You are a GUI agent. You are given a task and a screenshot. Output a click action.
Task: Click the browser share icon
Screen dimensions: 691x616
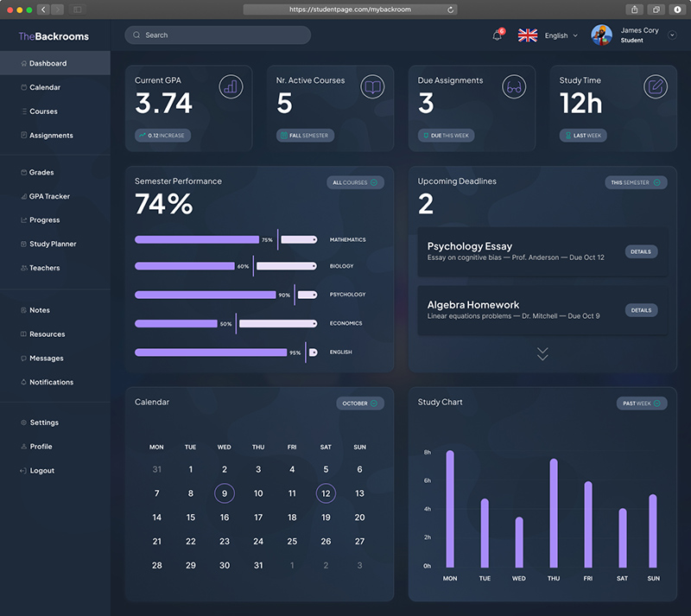[x=635, y=10]
